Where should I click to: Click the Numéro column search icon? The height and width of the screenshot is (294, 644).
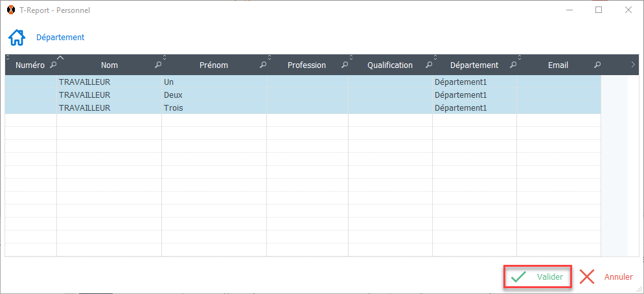[53, 65]
